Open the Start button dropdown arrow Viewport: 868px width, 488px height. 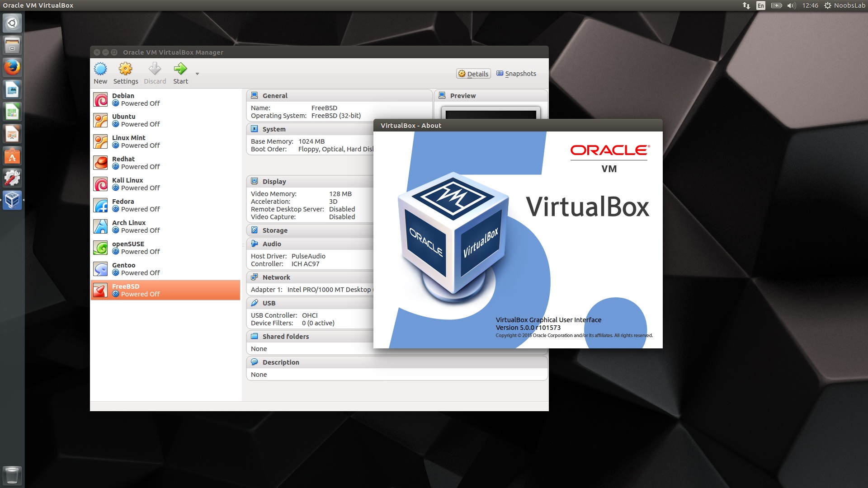[197, 75]
